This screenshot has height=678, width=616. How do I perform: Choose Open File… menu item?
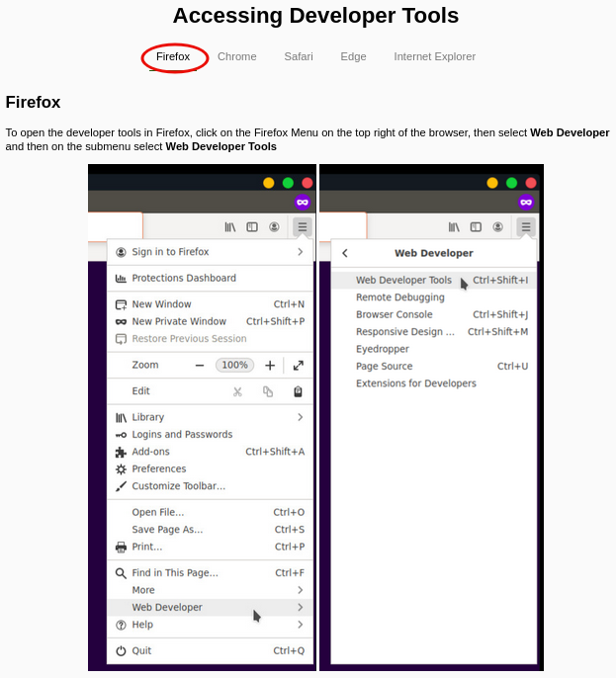[x=210, y=512]
